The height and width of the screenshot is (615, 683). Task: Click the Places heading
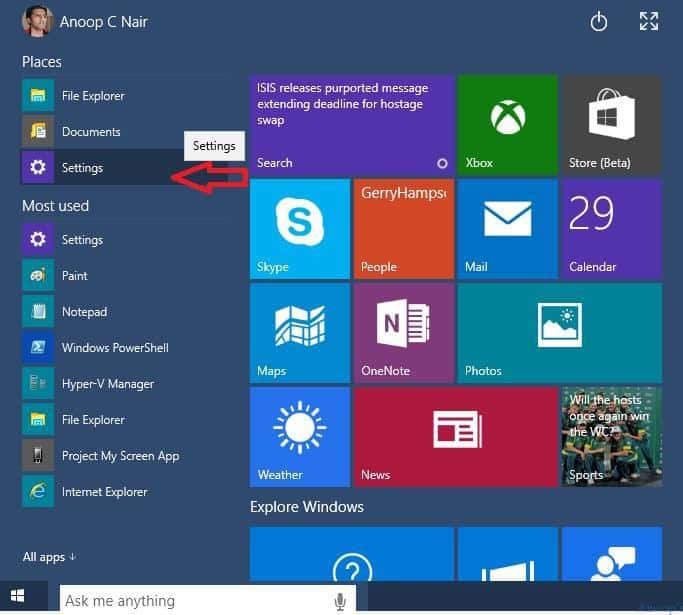click(x=42, y=62)
